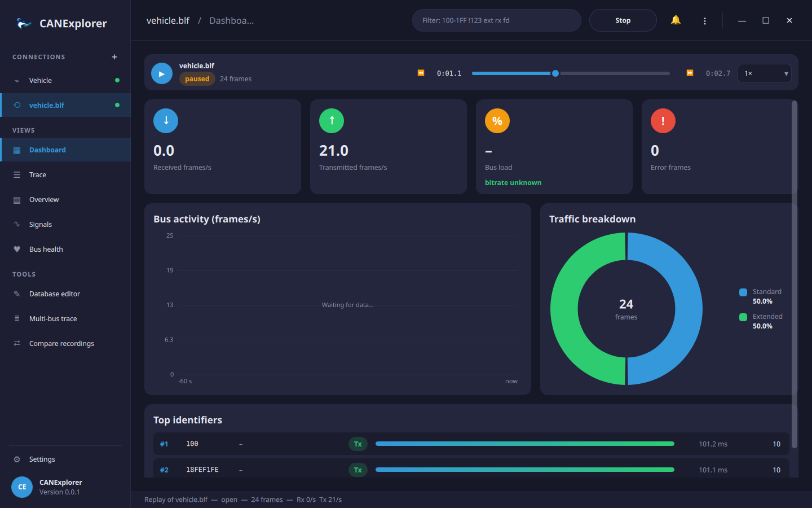Click the vehicle.blf breadcrumb
Image resolution: width=812 pixels, height=508 pixels.
[168, 20]
